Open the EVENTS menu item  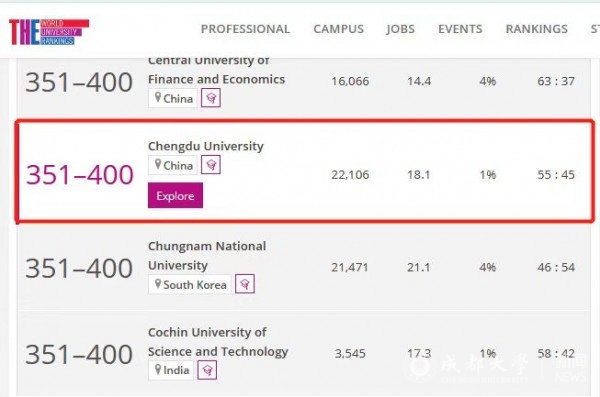(x=460, y=29)
